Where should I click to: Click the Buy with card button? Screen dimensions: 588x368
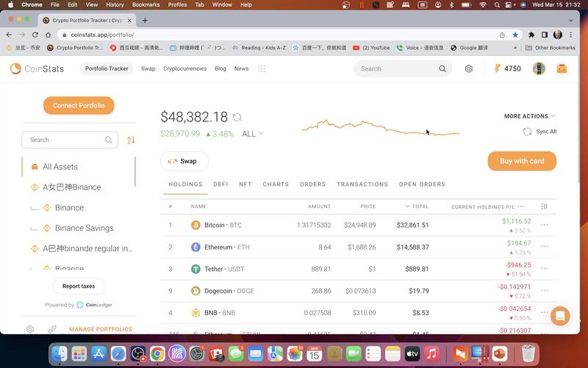click(522, 161)
